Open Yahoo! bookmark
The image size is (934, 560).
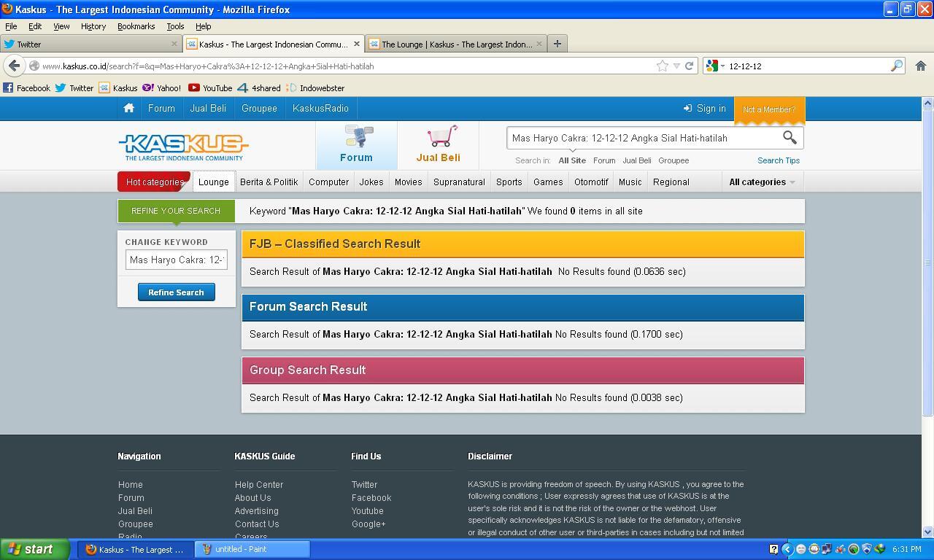[162, 87]
